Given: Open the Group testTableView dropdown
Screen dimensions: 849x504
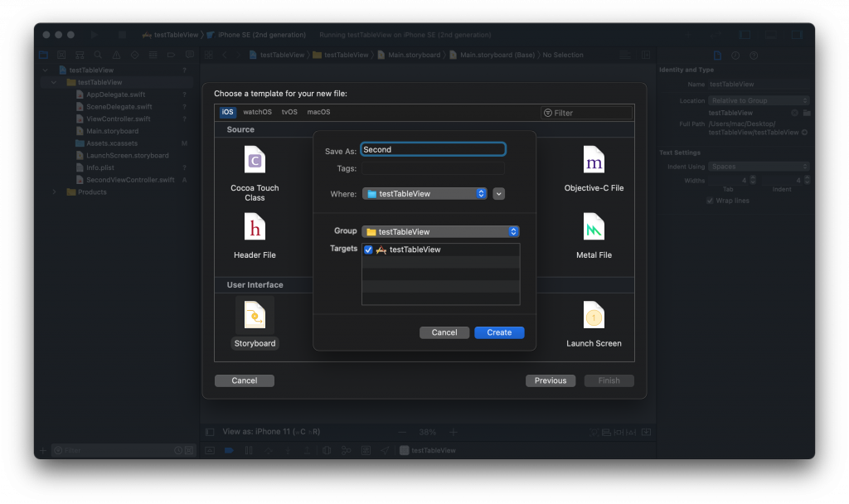Looking at the screenshot, I should point(440,232).
